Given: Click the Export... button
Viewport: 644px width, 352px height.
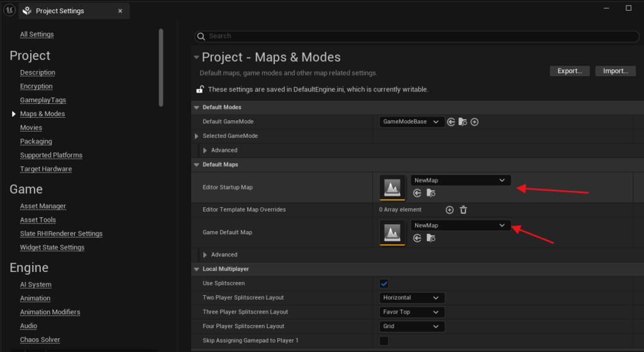Looking at the screenshot, I should 569,71.
